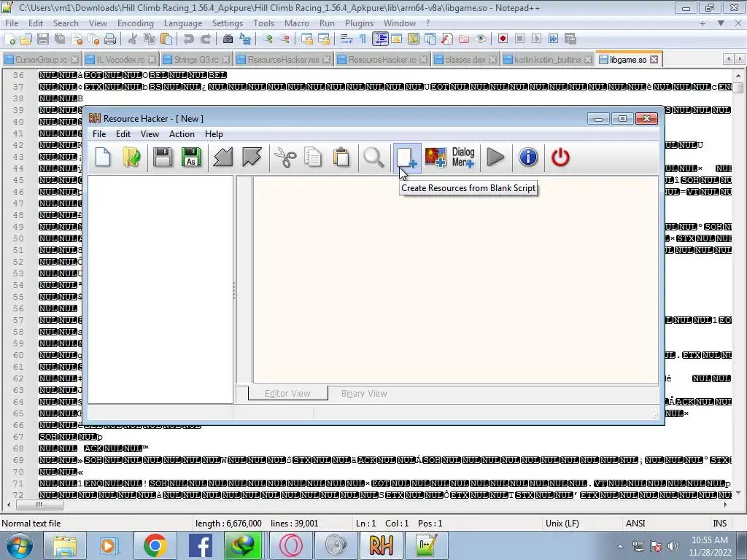Open a file with Resource Hacker's folder icon

coord(131,157)
